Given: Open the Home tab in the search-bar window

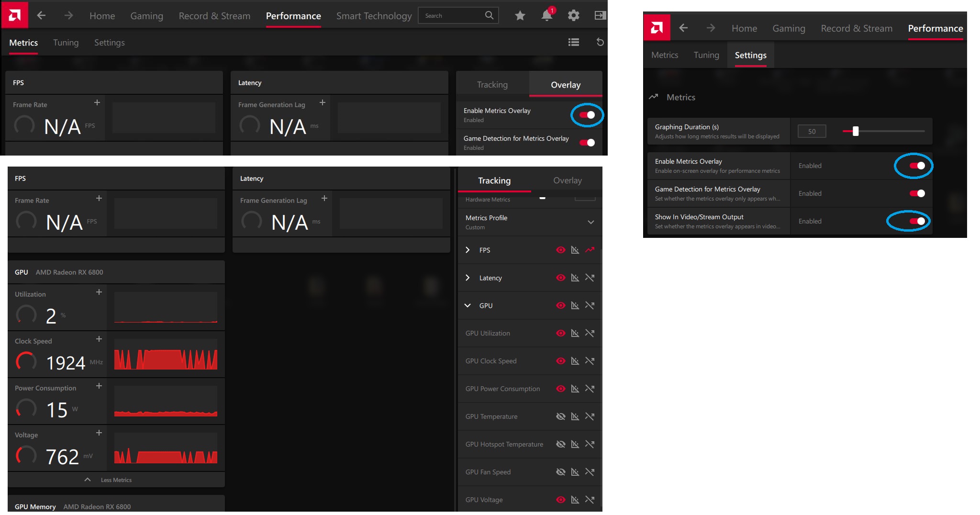Looking at the screenshot, I should pos(102,16).
